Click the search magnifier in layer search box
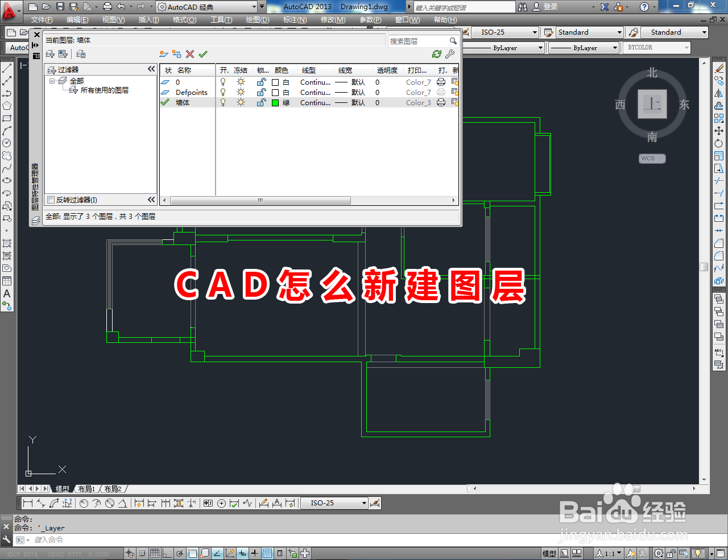 coord(453,41)
